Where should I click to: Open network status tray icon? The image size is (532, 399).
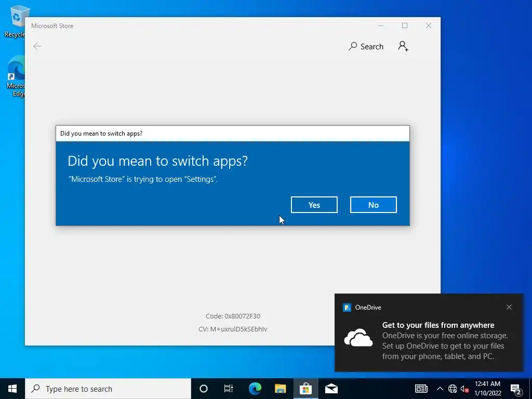click(x=453, y=389)
